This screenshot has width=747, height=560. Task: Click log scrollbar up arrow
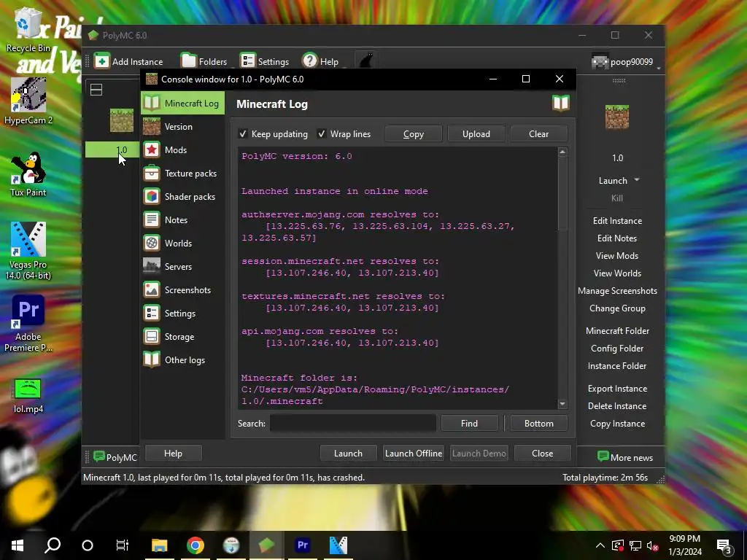(x=562, y=152)
